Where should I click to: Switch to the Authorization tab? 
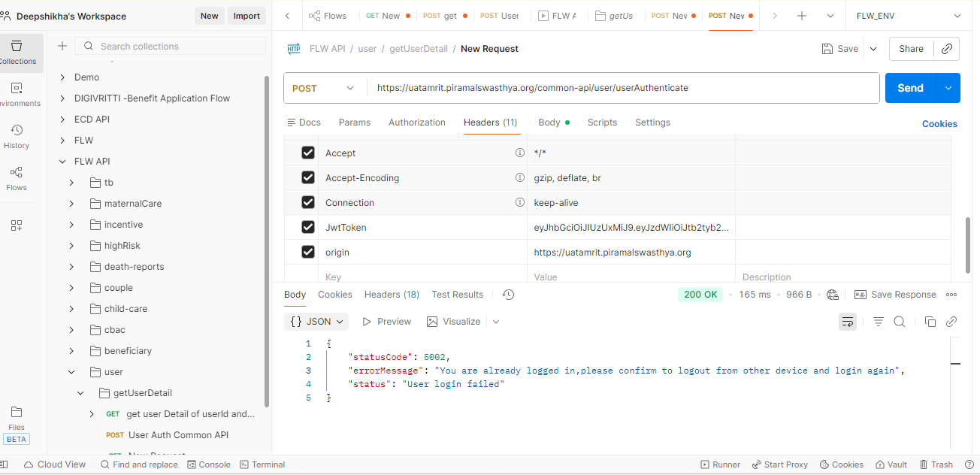click(x=416, y=123)
